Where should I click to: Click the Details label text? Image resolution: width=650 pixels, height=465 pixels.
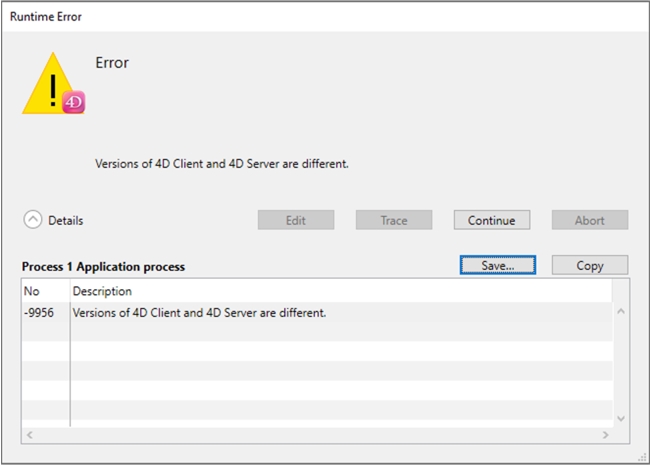coord(66,220)
